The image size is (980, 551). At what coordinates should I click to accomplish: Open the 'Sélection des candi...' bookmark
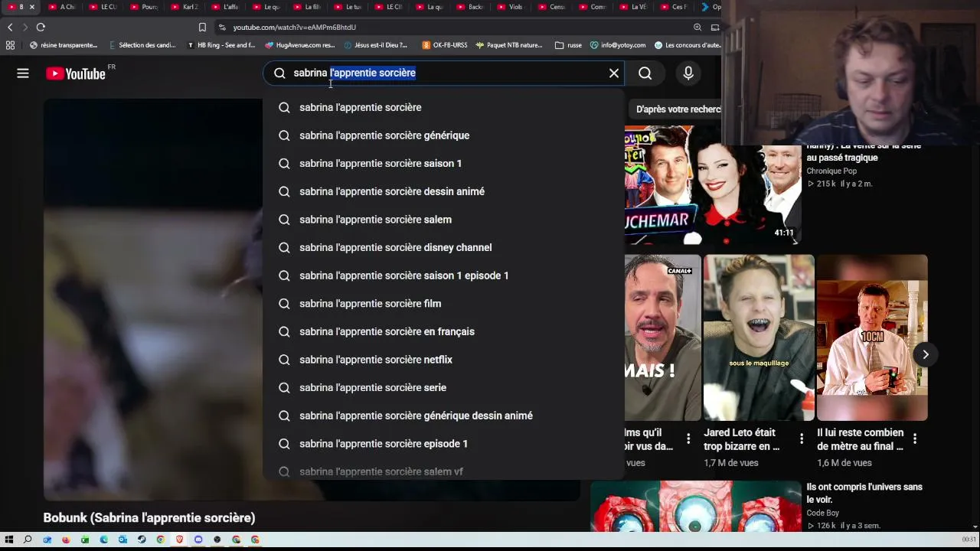tap(142, 45)
